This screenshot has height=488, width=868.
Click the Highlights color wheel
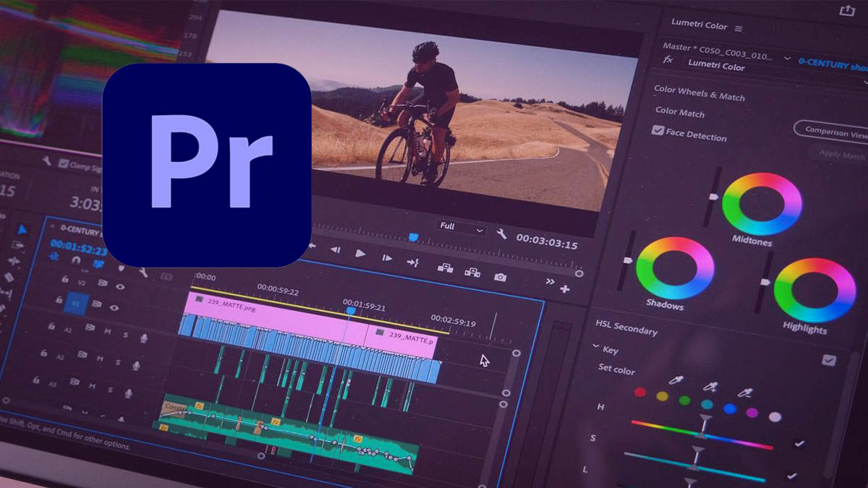click(814, 290)
